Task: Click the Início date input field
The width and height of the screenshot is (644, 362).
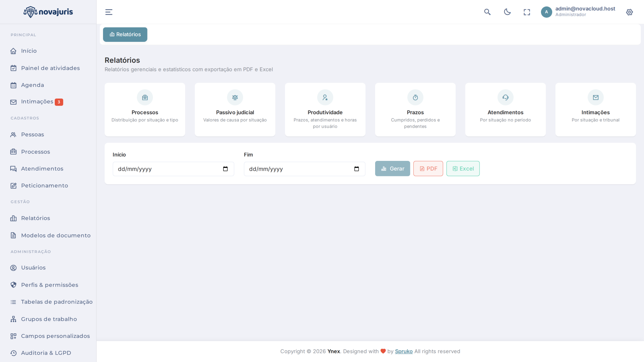Action: 173,169
